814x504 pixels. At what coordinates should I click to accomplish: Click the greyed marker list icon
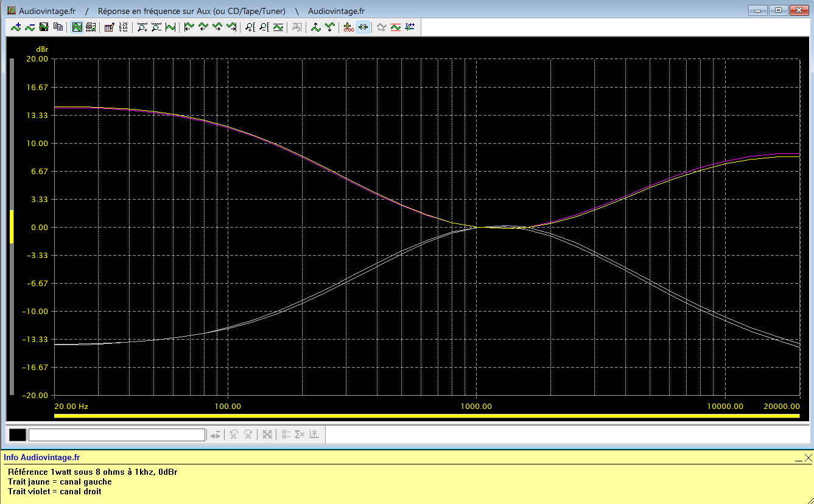286,435
